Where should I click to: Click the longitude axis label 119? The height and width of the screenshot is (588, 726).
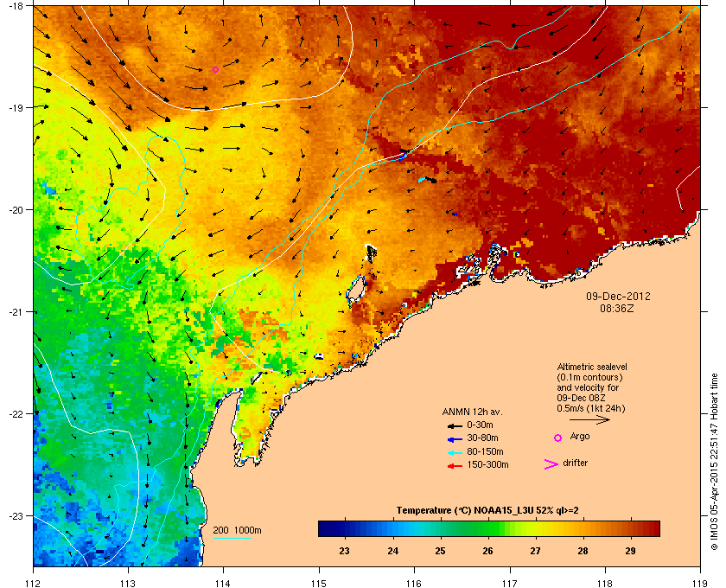700,584
